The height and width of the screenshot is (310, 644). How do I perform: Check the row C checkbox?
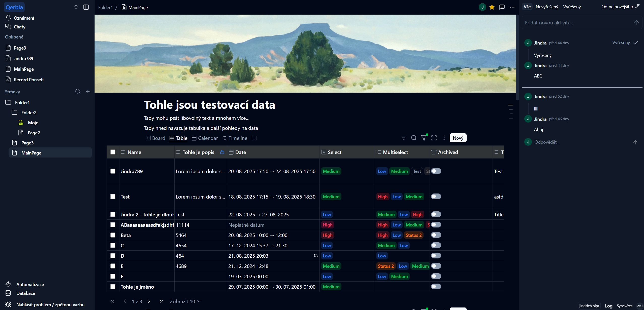coord(113,245)
